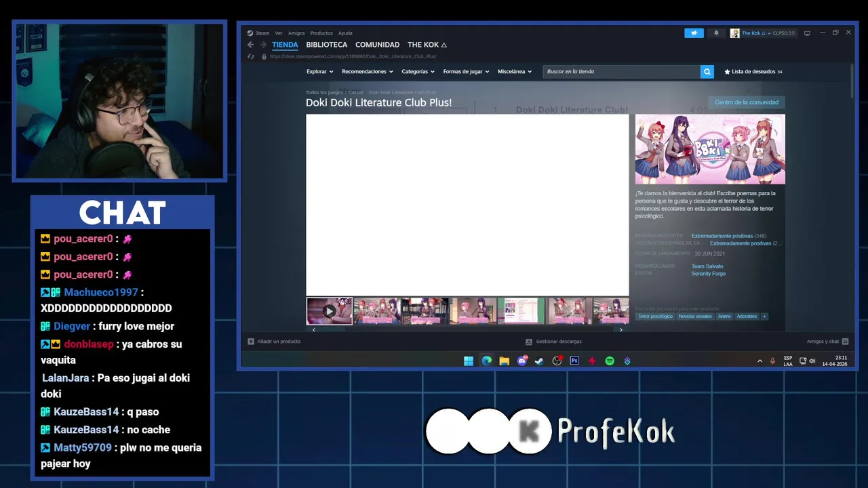This screenshot has height=488, width=868.
Task: Click The Kok profile avatar
Action: point(734,33)
